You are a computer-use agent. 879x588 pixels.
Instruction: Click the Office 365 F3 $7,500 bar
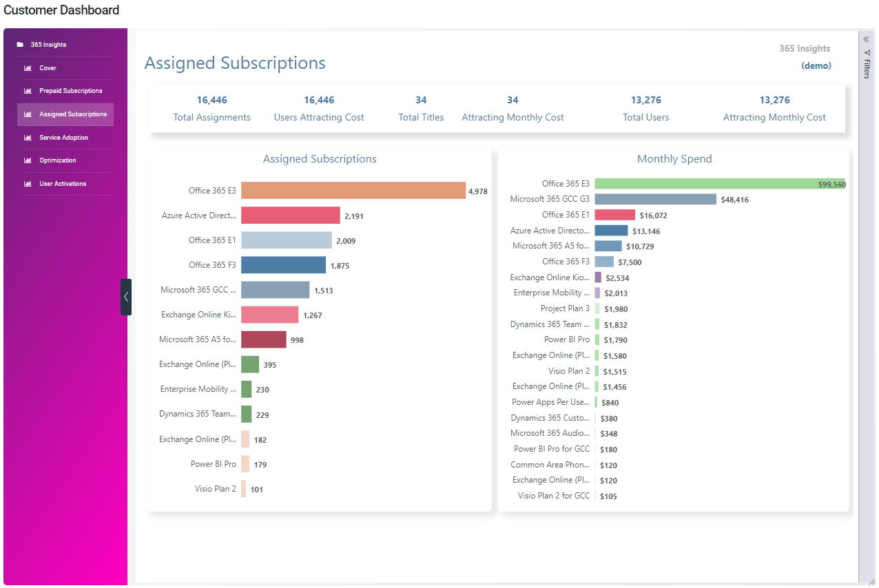pos(604,262)
